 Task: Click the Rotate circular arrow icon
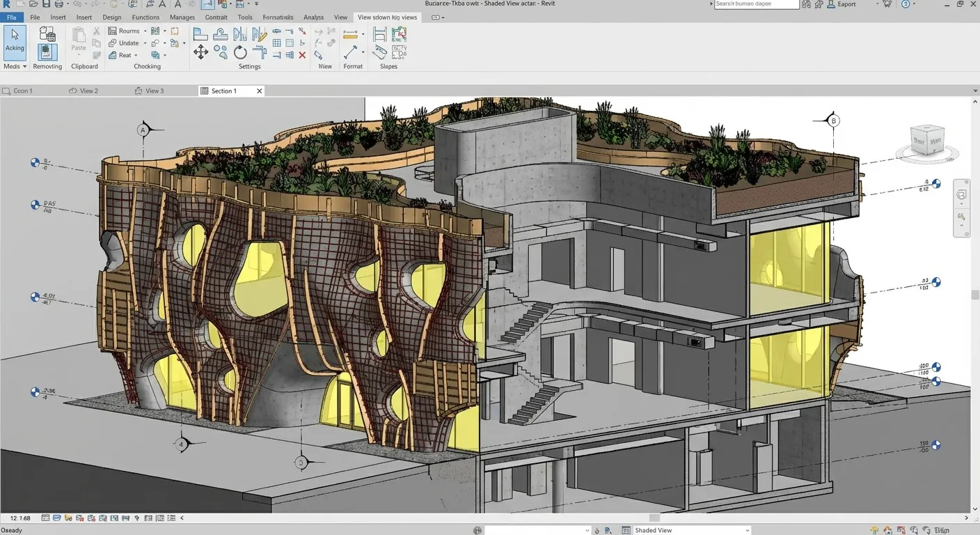(x=240, y=52)
